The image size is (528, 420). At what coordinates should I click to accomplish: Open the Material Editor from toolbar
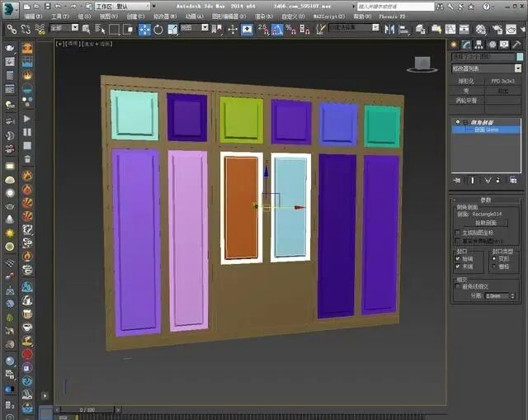pos(481,30)
